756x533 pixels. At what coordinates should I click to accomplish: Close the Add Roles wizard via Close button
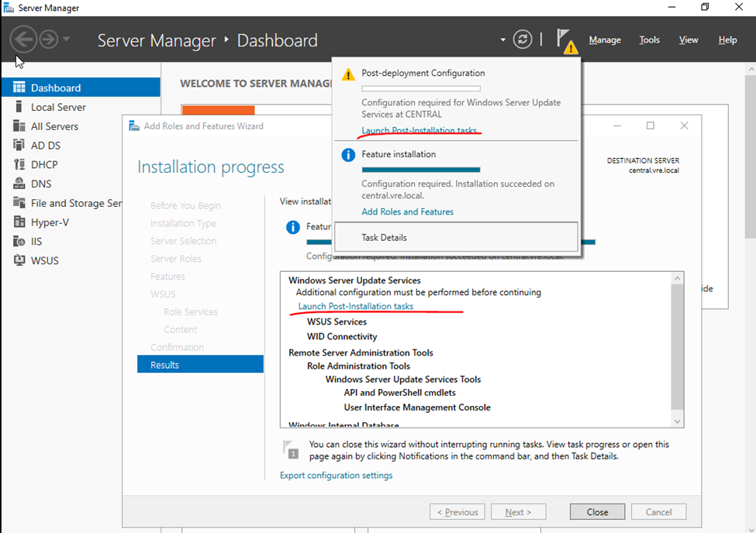(597, 511)
